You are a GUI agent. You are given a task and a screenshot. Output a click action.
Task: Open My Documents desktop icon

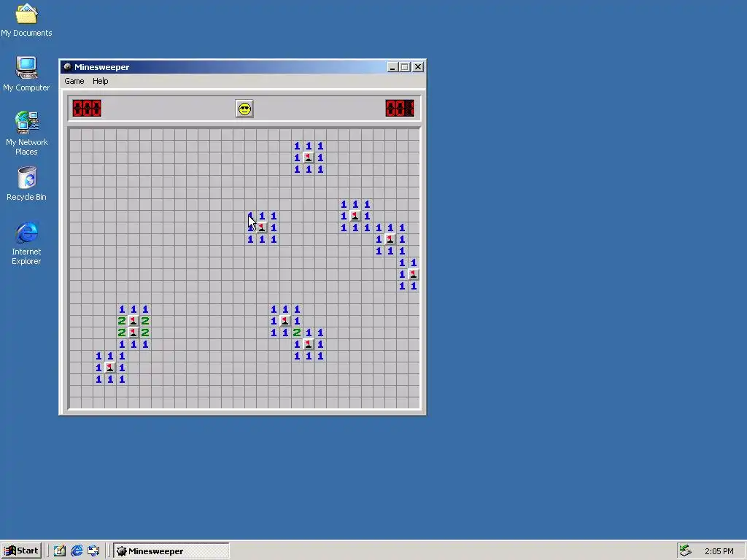coord(26,20)
